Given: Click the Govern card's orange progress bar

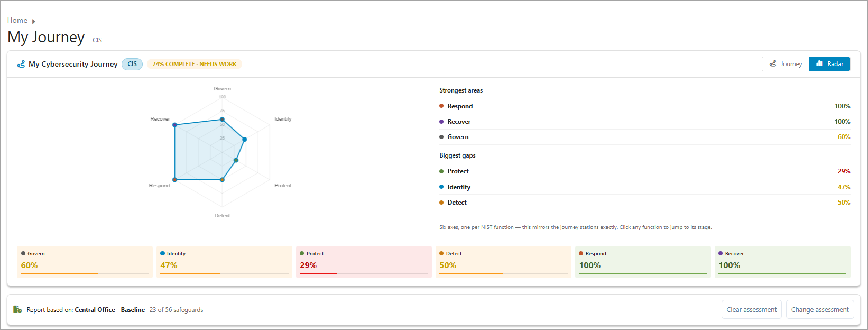Looking at the screenshot, I should click(x=59, y=273).
